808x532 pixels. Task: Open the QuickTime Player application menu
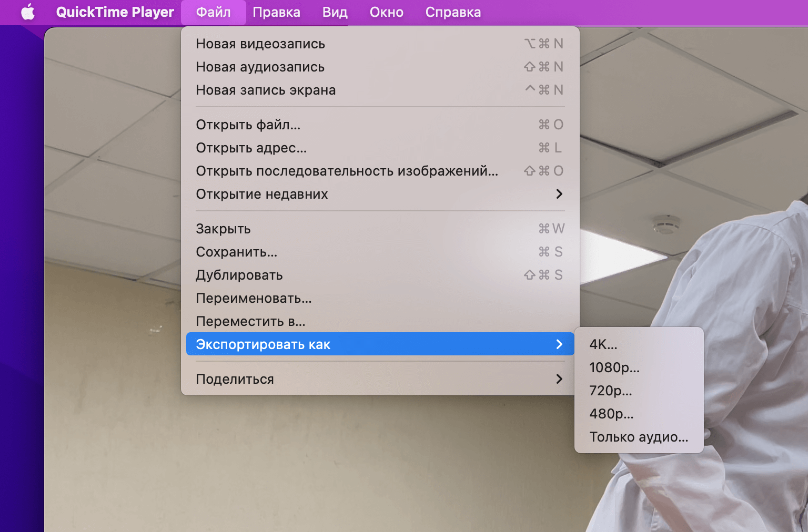115,12
